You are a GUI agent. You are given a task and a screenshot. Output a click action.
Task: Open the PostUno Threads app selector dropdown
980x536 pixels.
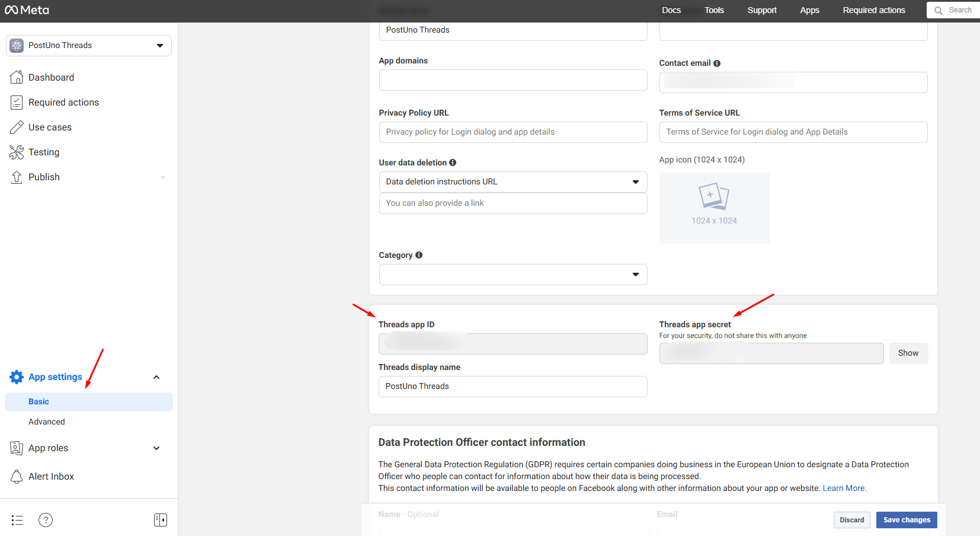tap(89, 46)
